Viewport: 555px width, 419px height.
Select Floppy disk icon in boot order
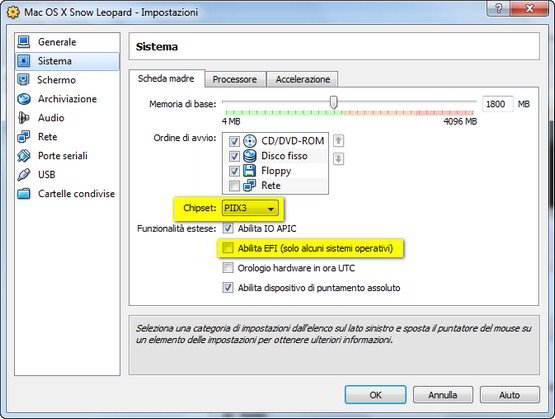(250, 171)
